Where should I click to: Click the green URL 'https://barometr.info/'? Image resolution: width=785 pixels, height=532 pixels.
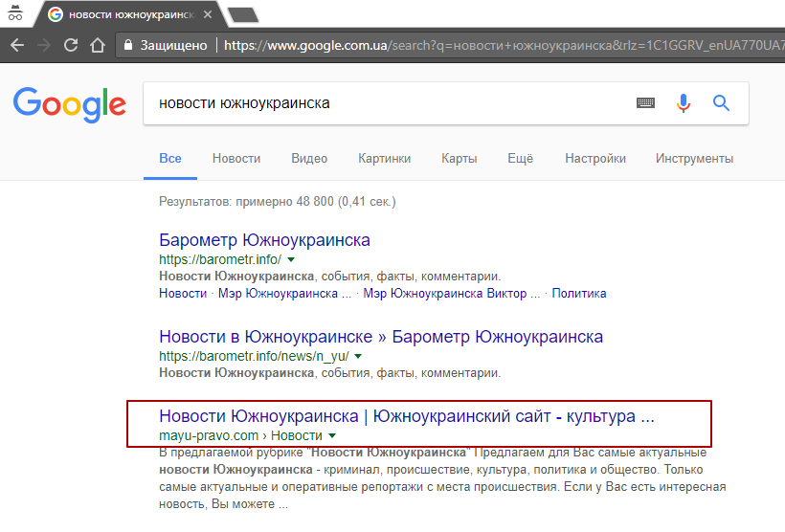(220, 259)
